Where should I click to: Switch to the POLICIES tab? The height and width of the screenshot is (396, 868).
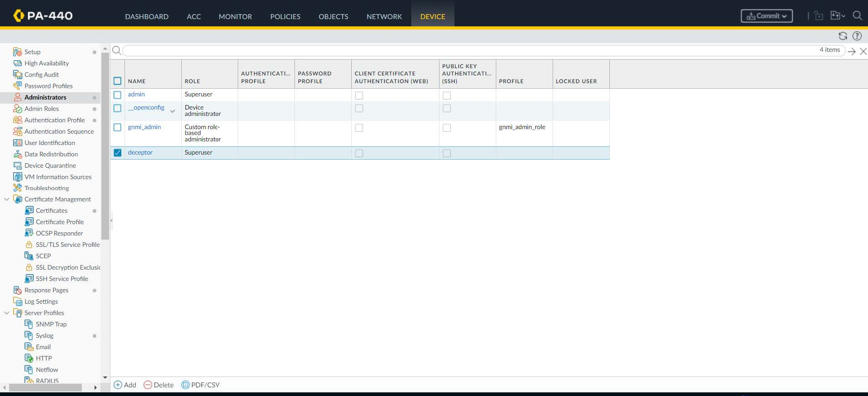(x=285, y=16)
